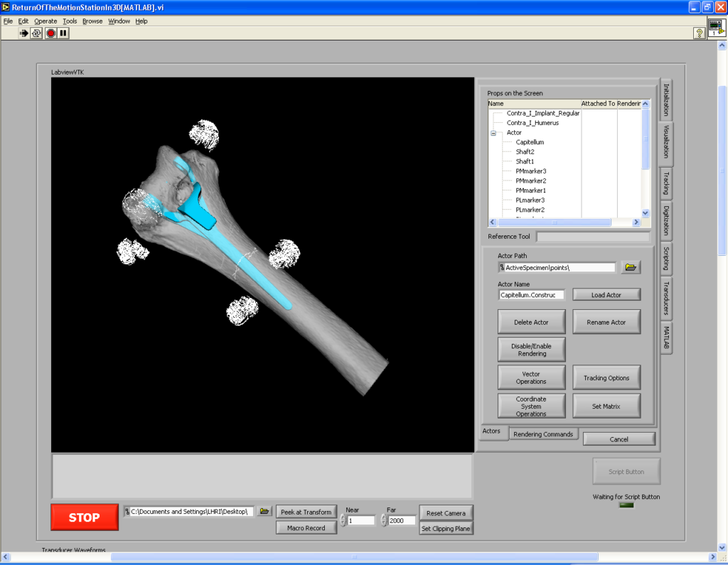Browse folder icon next to Actor Path
728x565 pixels.
(630, 267)
